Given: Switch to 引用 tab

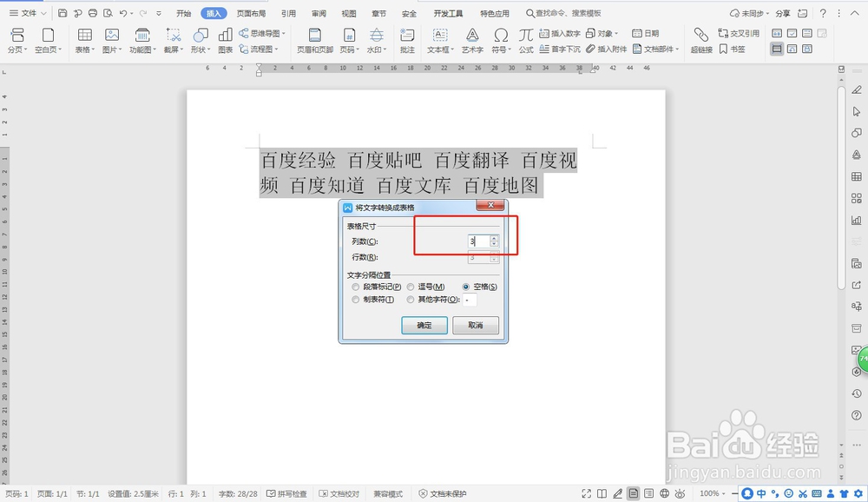Looking at the screenshot, I should [x=288, y=13].
